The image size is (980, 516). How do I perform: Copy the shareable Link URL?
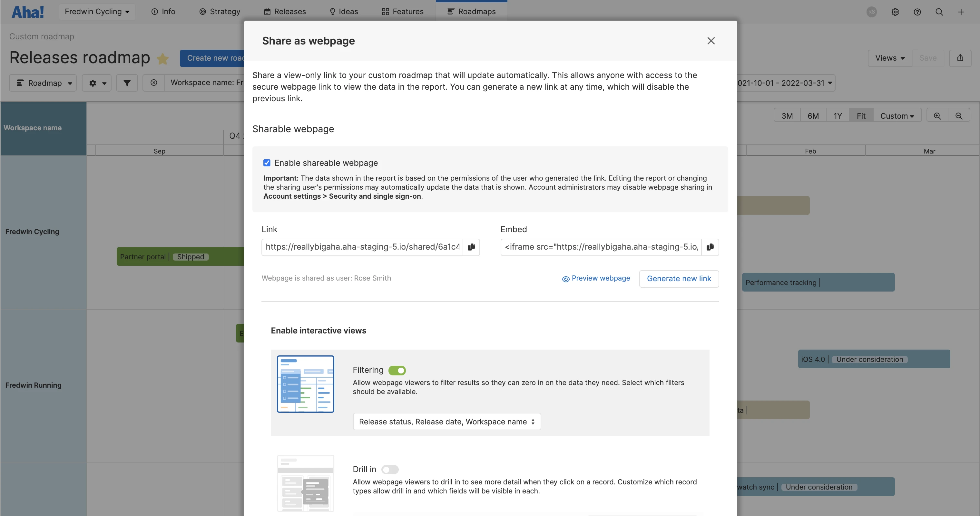[x=471, y=247]
